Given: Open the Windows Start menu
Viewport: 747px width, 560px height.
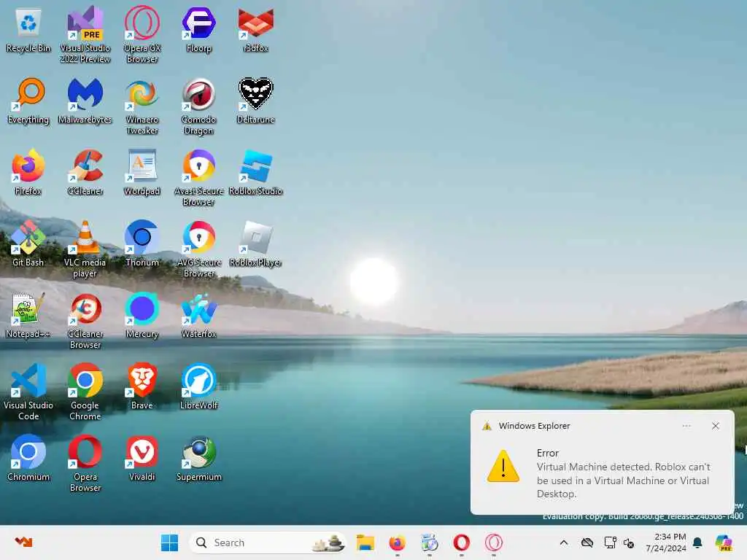Looking at the screenshot, I should point(169,542).
